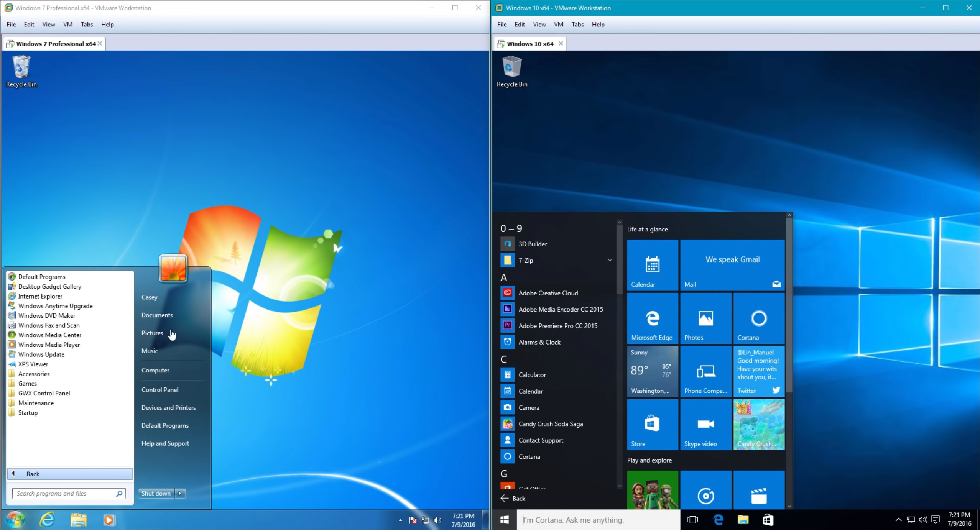Click Back in the Windows 10 Start menu
Image resolution: width=980 pixels, height=530 pixels.
514,498
